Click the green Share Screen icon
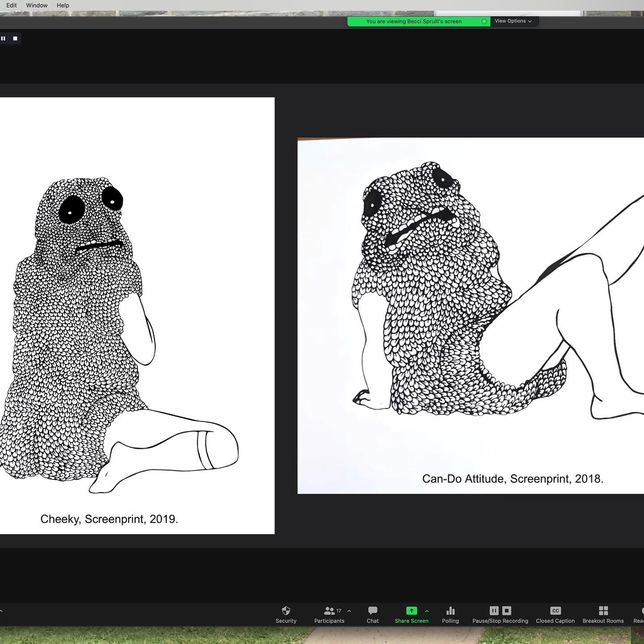This screenshot has width=644, height=644. point(411,610)
